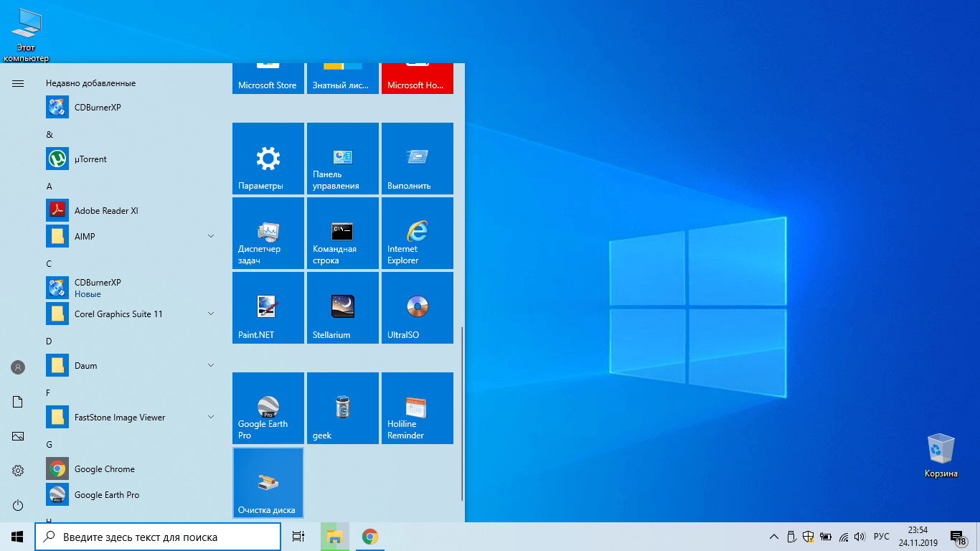The height and width of the screenshot is (551, 980).
Task: Expand the Corel Graphics Suite 11 folder
Action: pyautogui.click(x=211, y=314)
